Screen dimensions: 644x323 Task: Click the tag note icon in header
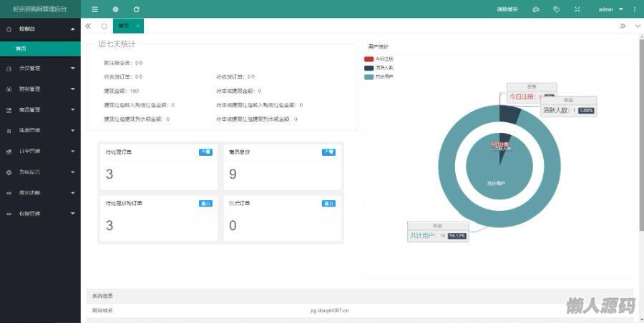556,9
